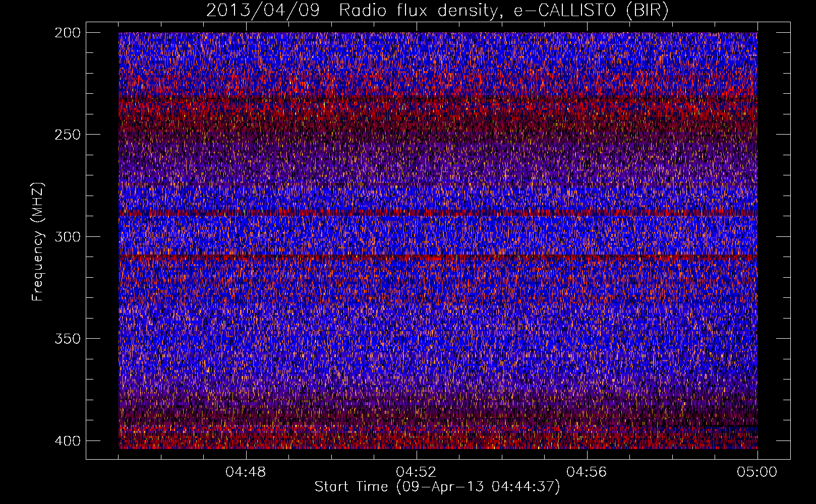Click the 04:56 time tick label
Image resolution: width=816 pixels, height=504 pixels.
click(587, 472)
